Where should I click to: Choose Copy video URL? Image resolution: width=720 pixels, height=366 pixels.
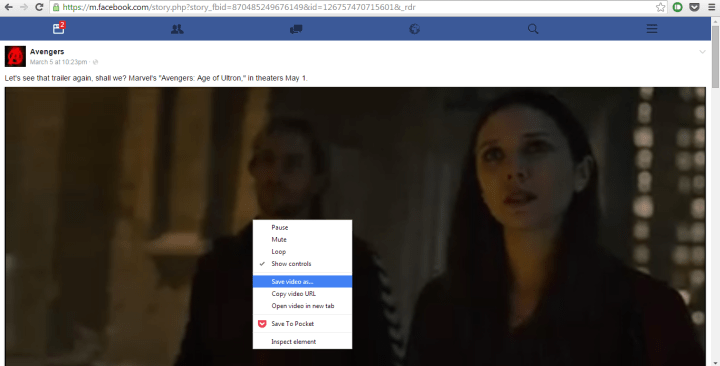(x=303, y=293)
